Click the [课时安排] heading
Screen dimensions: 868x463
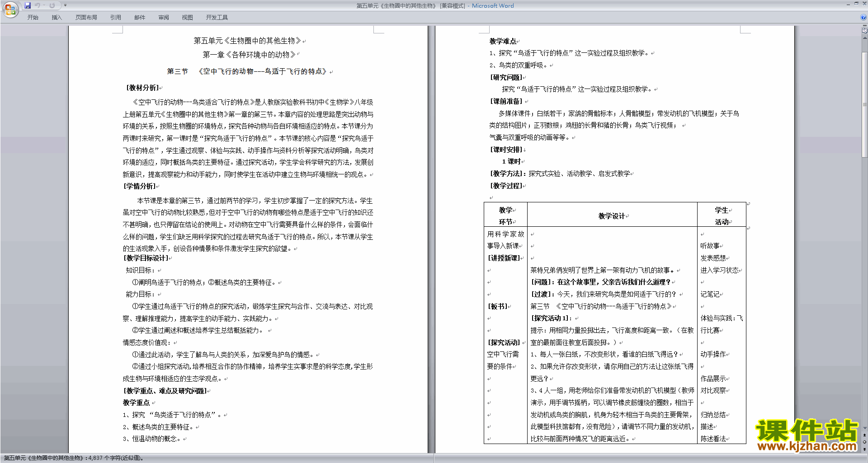pyautogui.click(x=506, y=150)
